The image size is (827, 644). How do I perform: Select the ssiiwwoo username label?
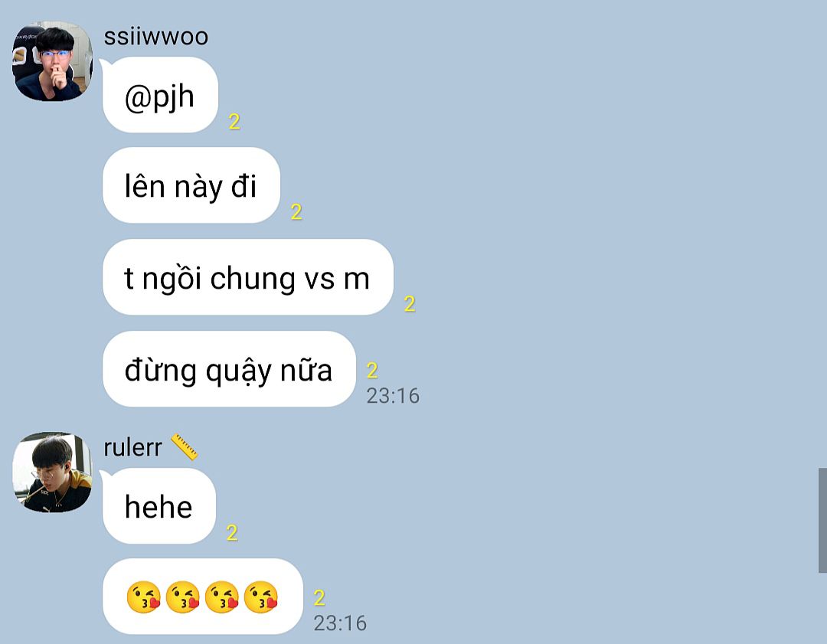coord(156,37)
